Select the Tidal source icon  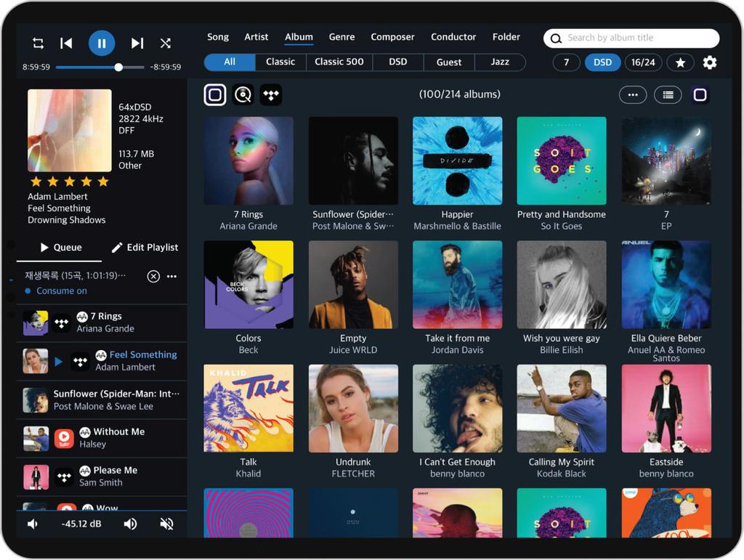click(271, 95)
